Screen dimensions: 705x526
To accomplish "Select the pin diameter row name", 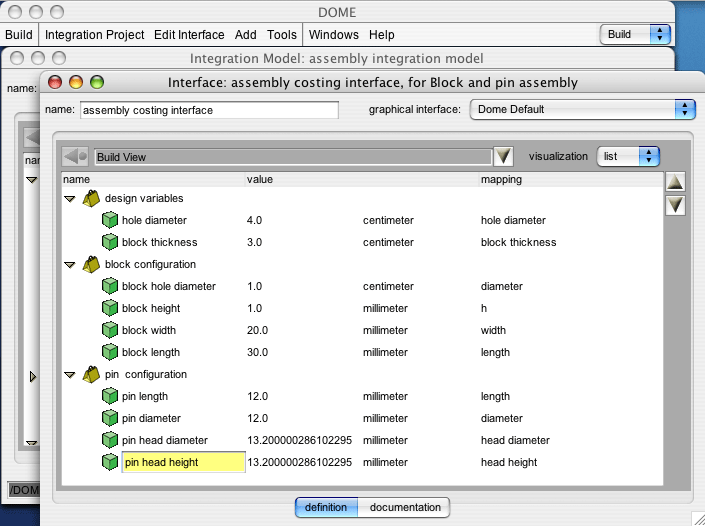I will tap(151, 419).
